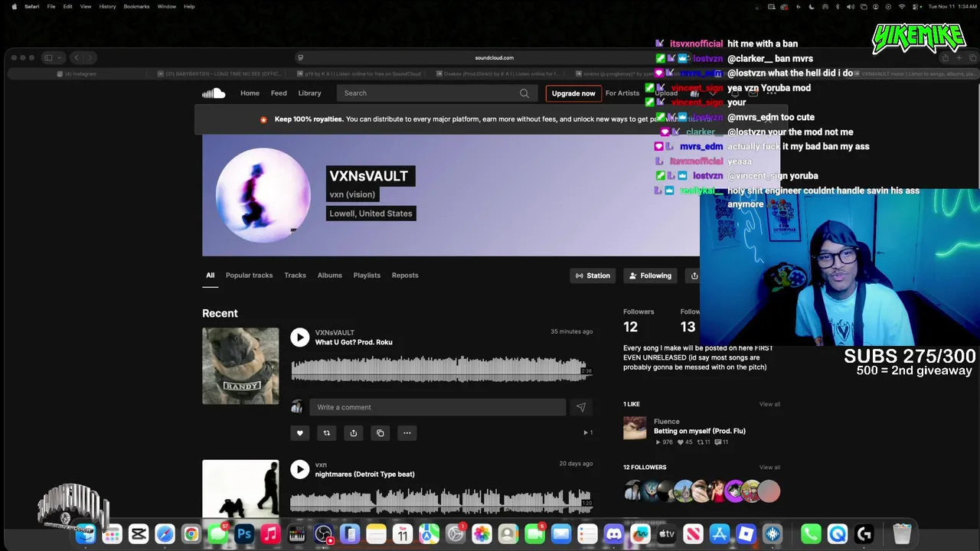Open the Fluence artist link
This screenshot has width=980, height=551.
point(666,421)
